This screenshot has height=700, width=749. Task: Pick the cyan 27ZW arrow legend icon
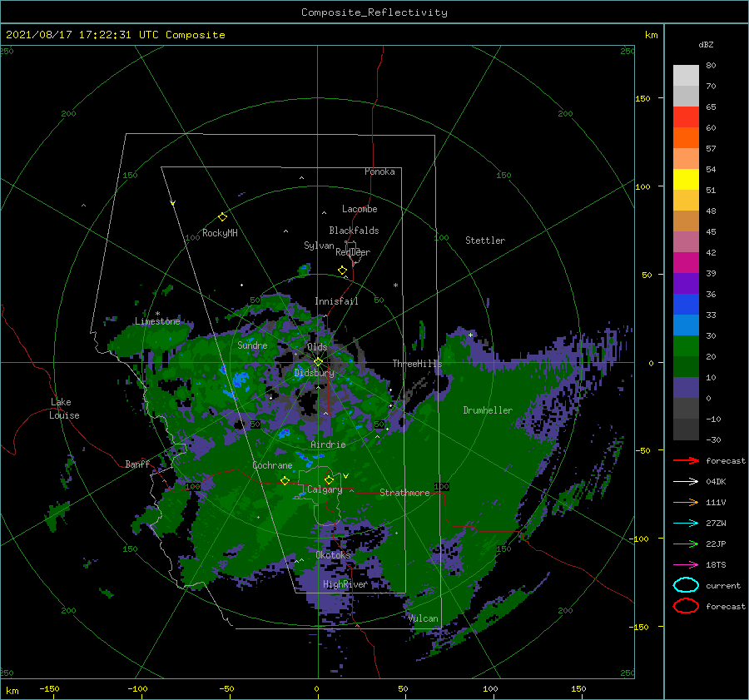[686, 524]
